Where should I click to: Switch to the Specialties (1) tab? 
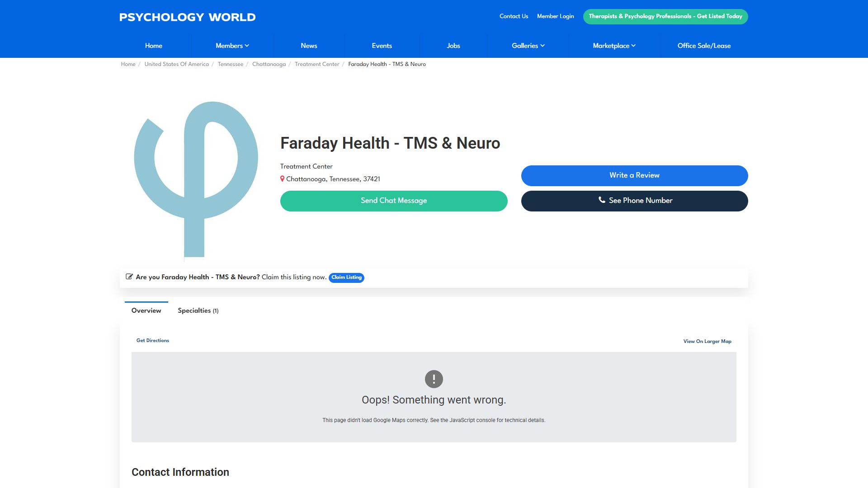[x=198, y=310]
